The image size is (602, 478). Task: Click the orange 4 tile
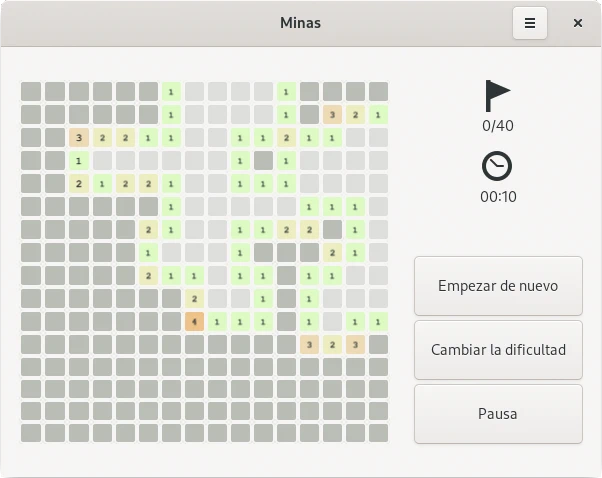pyautogui.click(x=194, y=322)
